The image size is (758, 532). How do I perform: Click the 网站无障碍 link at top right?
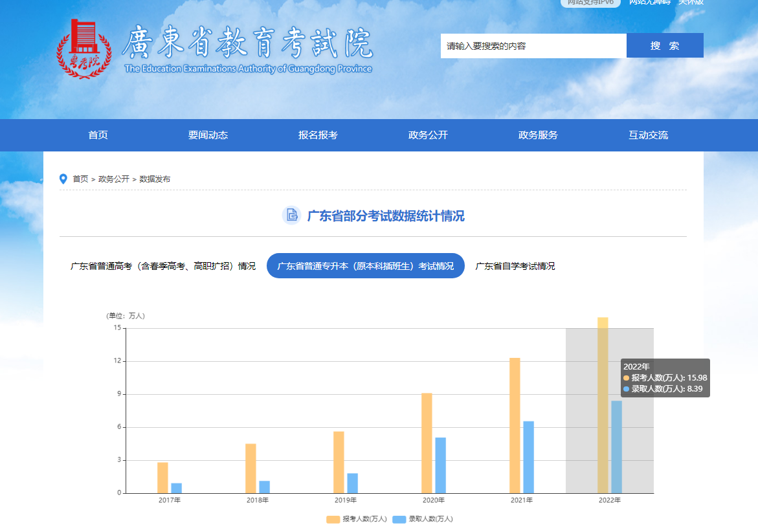click(650, 3)
